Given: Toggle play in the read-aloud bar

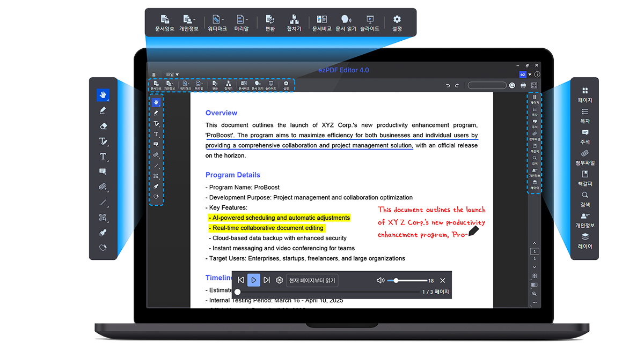Looking at the screenshot, I should coord(254,280).
